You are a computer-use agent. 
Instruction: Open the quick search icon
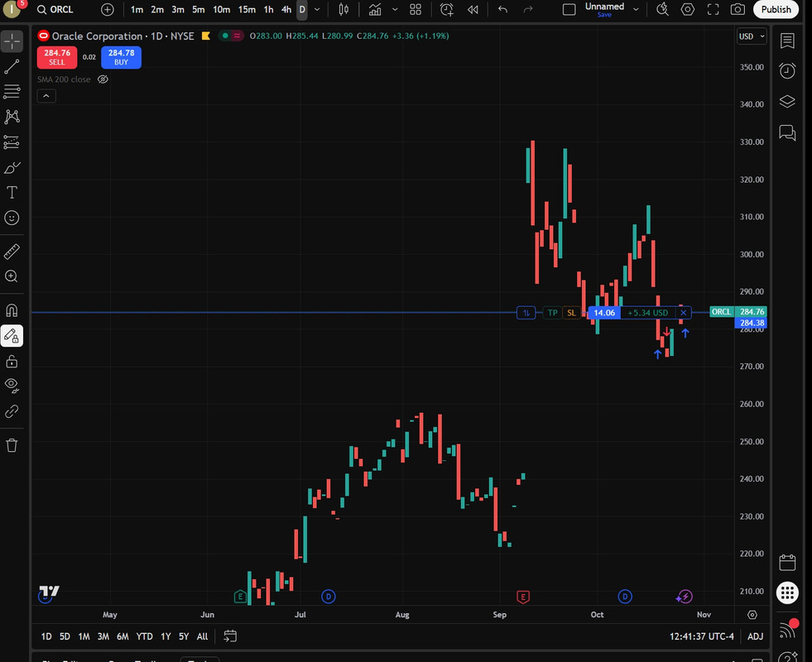[662, 9]
